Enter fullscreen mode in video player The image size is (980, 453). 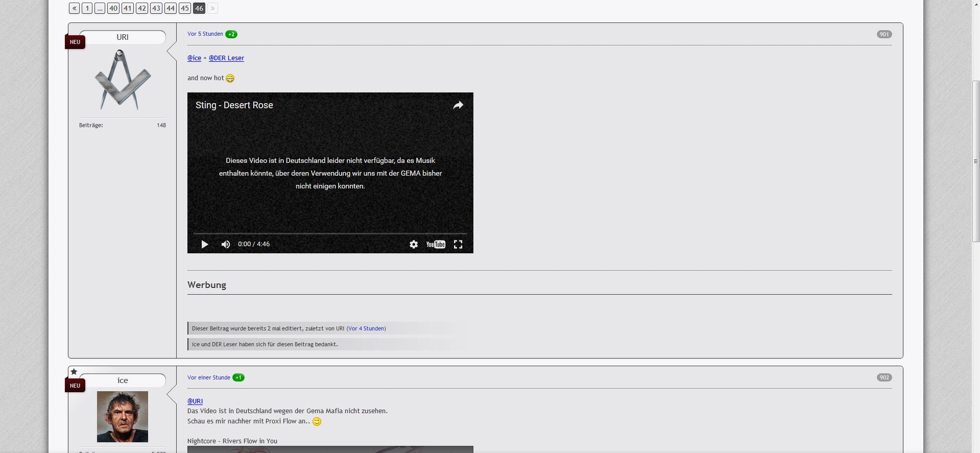(x=458, y=244)
